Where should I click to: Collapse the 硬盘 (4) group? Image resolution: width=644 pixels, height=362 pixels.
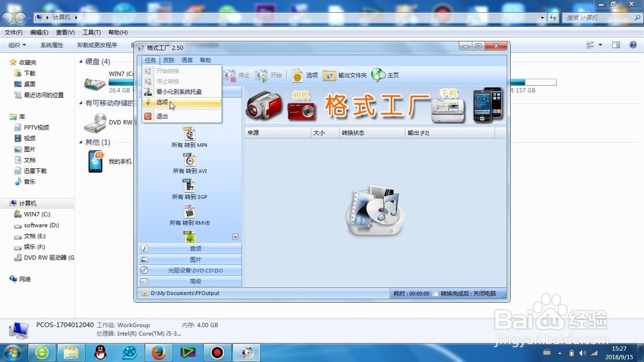[x=80, y=62]
